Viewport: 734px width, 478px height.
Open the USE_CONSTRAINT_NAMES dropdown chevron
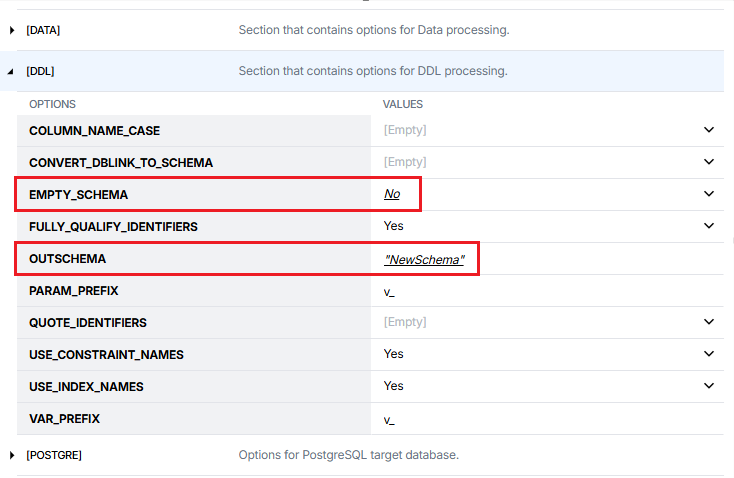coord(709,354)
